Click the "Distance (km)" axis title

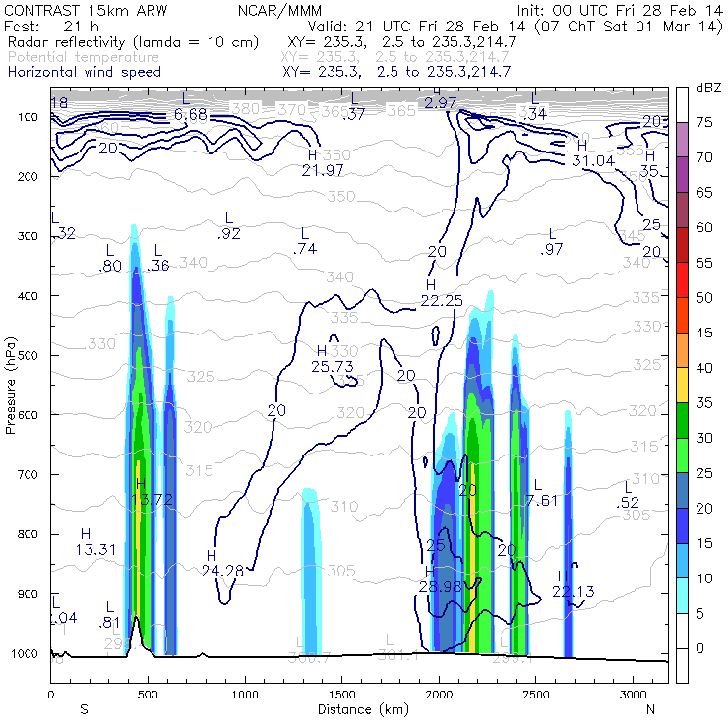[x=363, y=710]
